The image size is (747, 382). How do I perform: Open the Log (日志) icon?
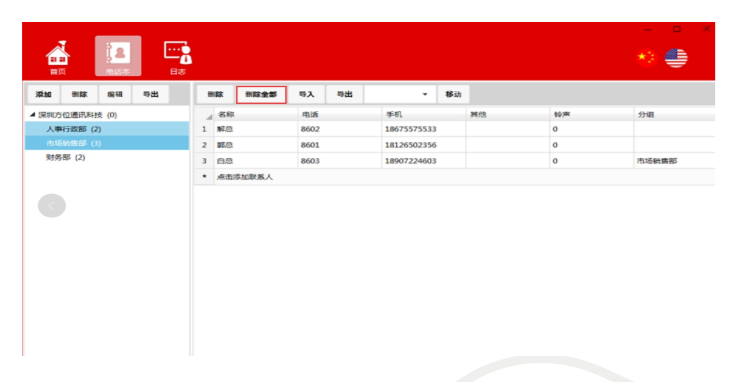[x=178, y=53]
